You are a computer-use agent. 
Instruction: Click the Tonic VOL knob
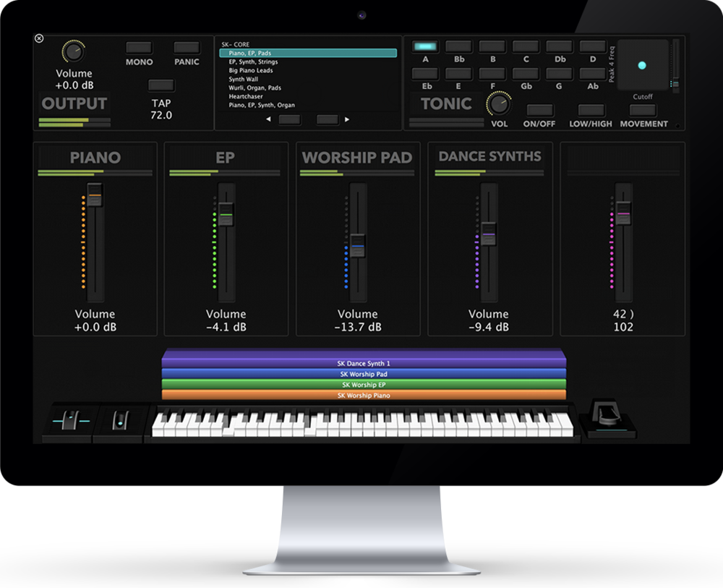[x=498, y=105]
